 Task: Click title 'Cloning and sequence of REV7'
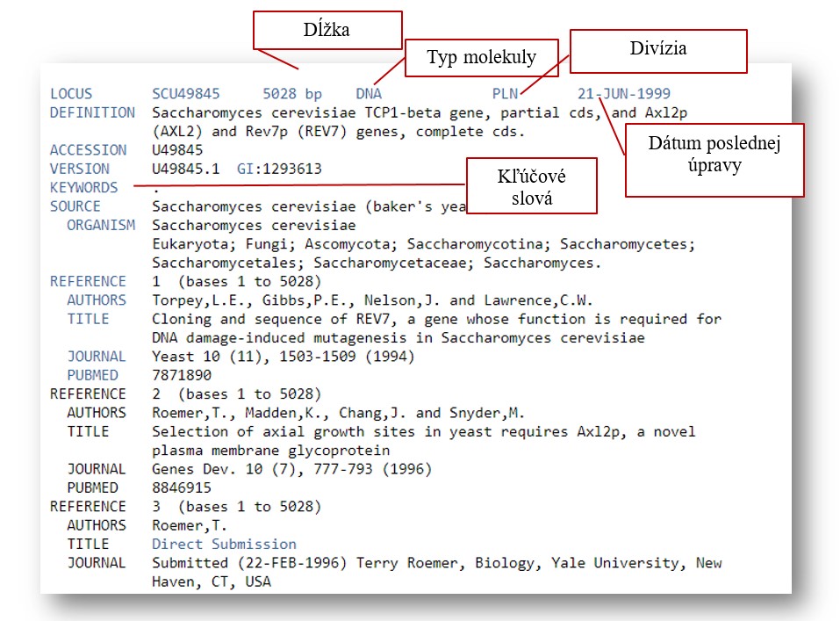coord(436,320)
